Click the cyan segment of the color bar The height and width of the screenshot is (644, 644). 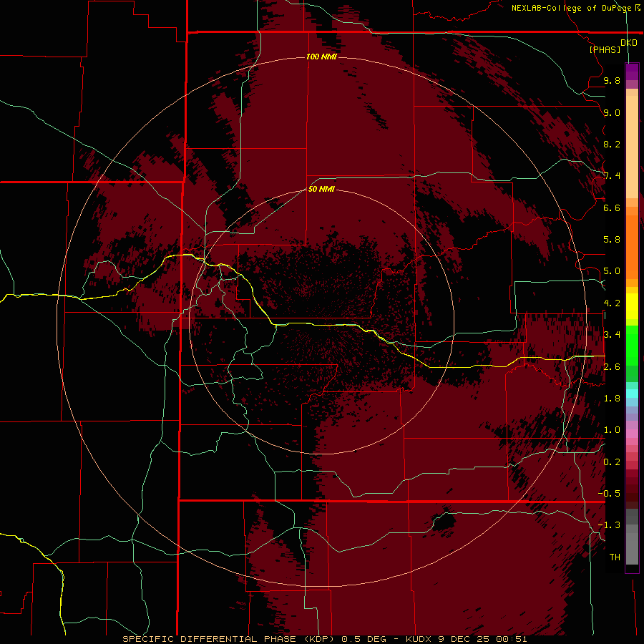pyautogui.click(x=632, y=394)
